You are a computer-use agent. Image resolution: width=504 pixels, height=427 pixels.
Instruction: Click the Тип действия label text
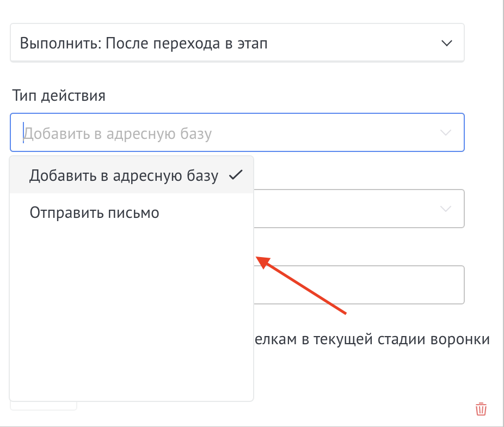pyautogui.click(x=59, y=95)
